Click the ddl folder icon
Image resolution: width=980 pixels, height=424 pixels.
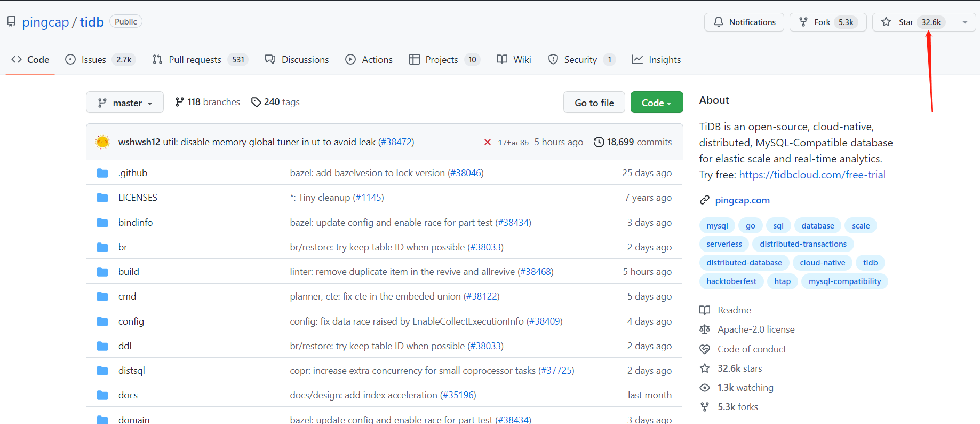coord(102,346)
